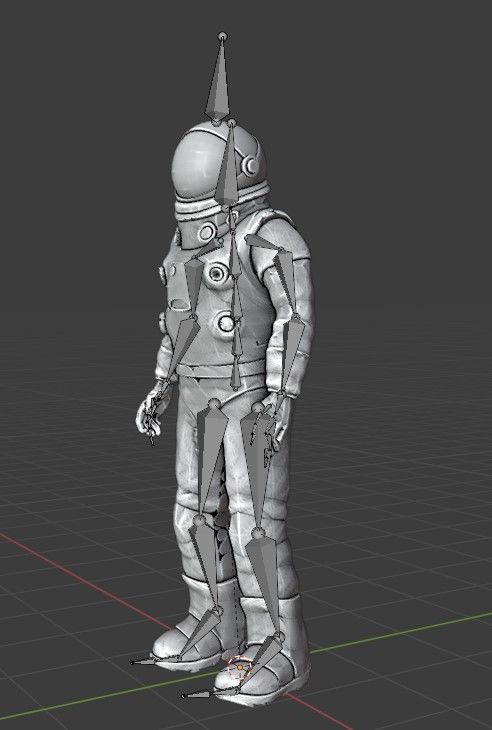This screenshot has height=730, width=492.
Task: Select the character's left shoulder bone
Action: 263,243
